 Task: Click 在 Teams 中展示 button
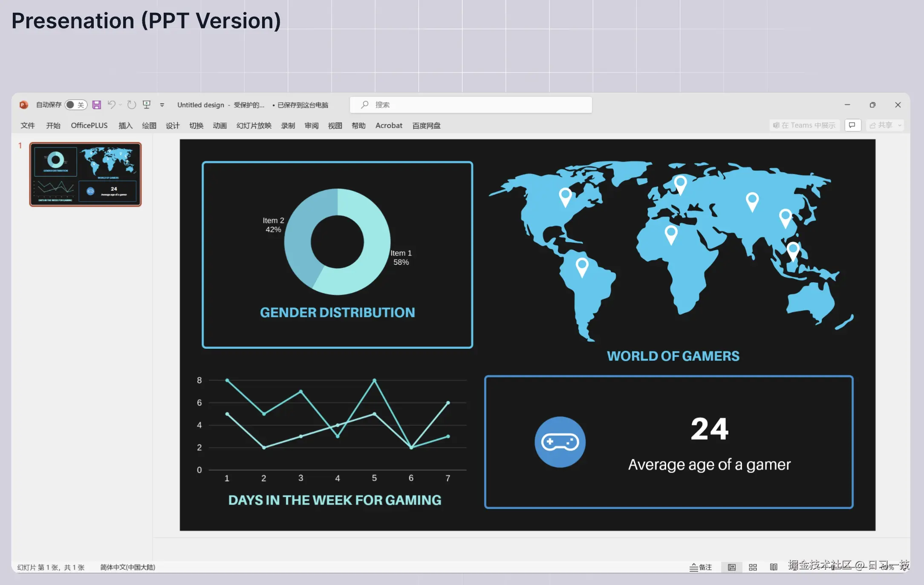pos(804,125)
